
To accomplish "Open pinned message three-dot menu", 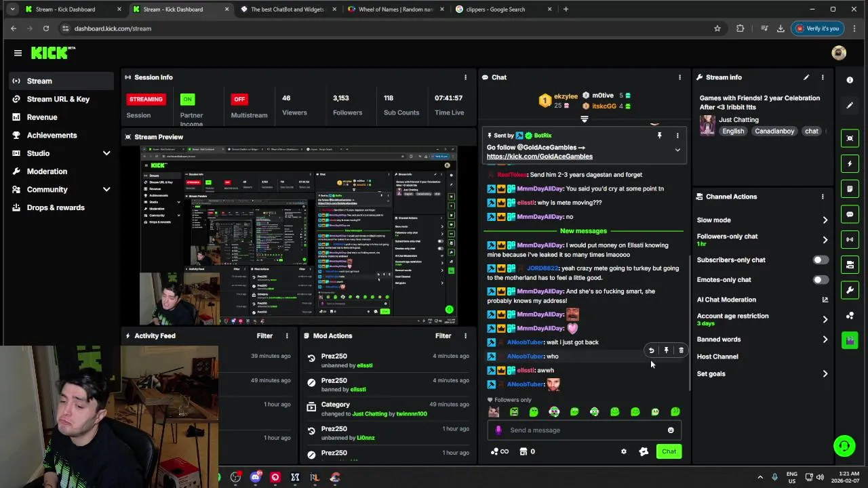I will [x=677, y=136].
